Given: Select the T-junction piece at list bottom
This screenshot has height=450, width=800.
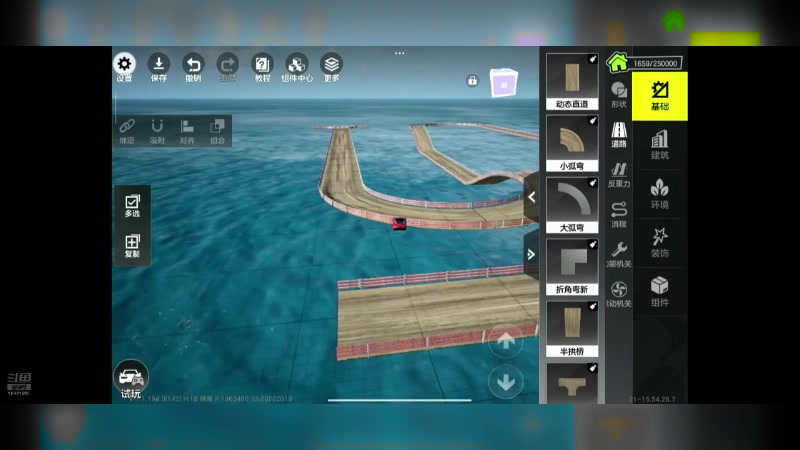Looking at the screenshot, I should click(572, 383).
